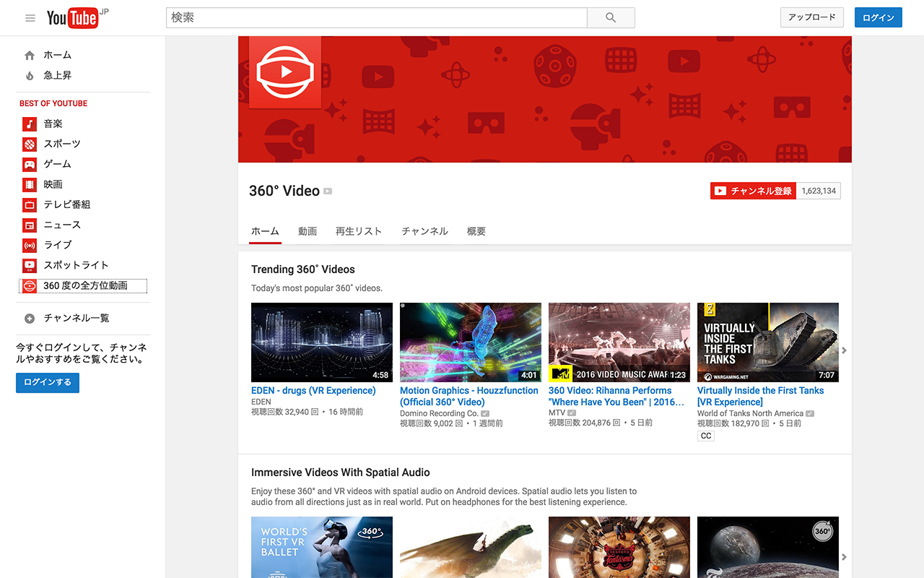This screenshot has height=578, width=924.
Task: Open the 急上昇 trending flame icon
Action: (30, 75)
